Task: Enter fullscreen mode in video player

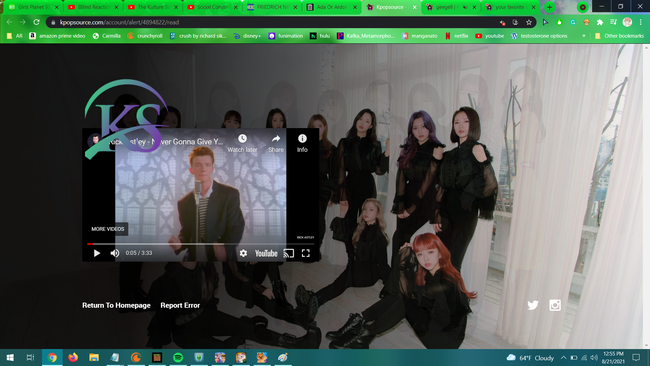Action: (x=306, y=253)
